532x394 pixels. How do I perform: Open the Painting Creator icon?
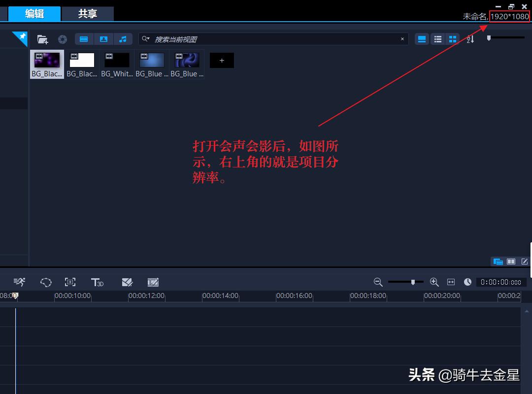127,282
